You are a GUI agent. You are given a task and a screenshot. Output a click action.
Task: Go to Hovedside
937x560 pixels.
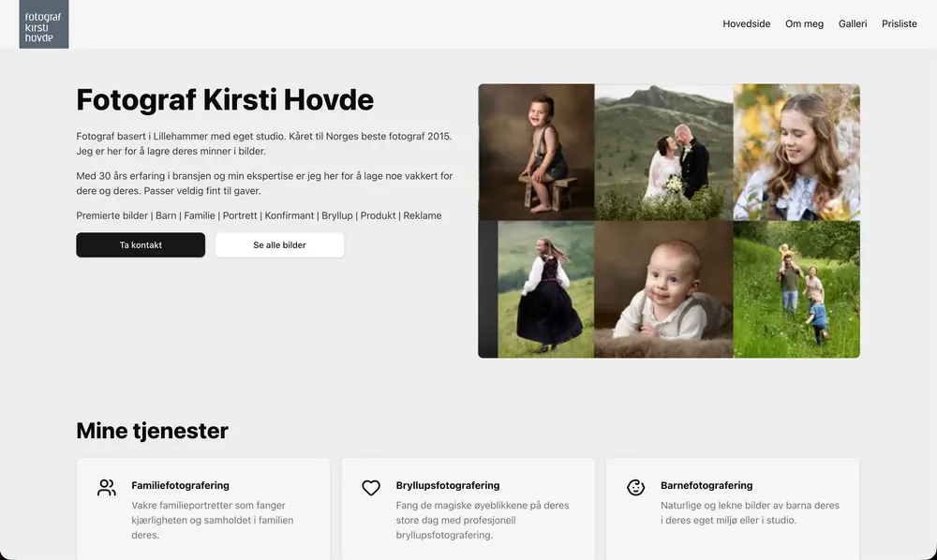747,23
